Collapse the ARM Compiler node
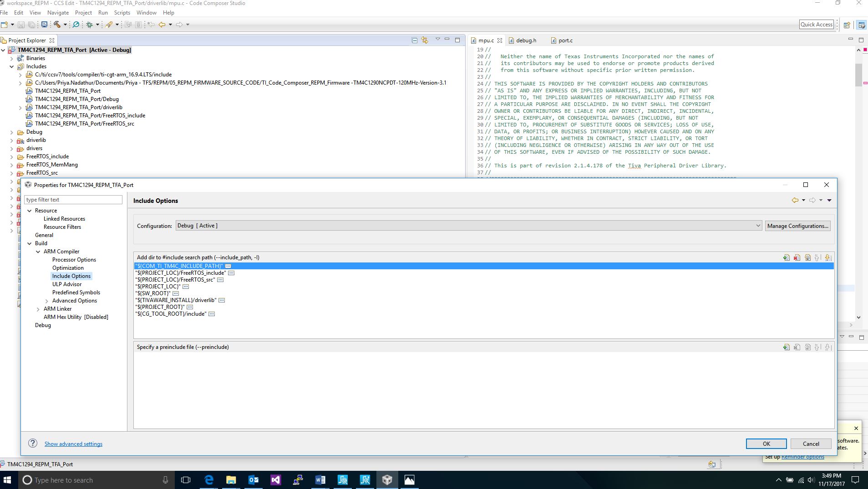The image size is (868, 489). click(38, 252)
